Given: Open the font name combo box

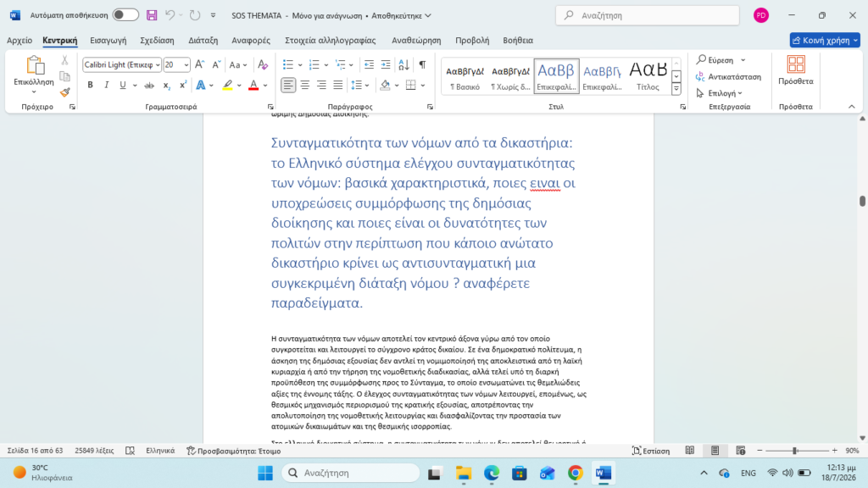Looking at the screenshot, I should (x=122, y=64).
